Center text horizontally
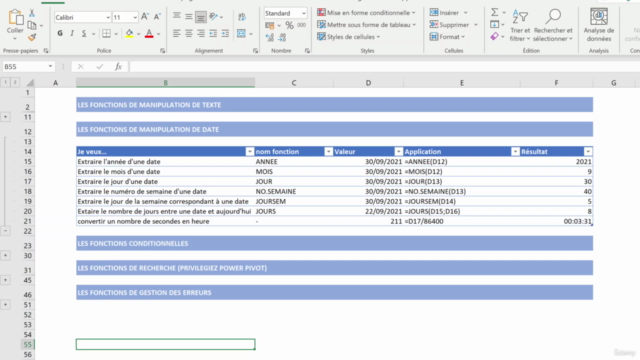640x360 pixels. pos(189,33)
